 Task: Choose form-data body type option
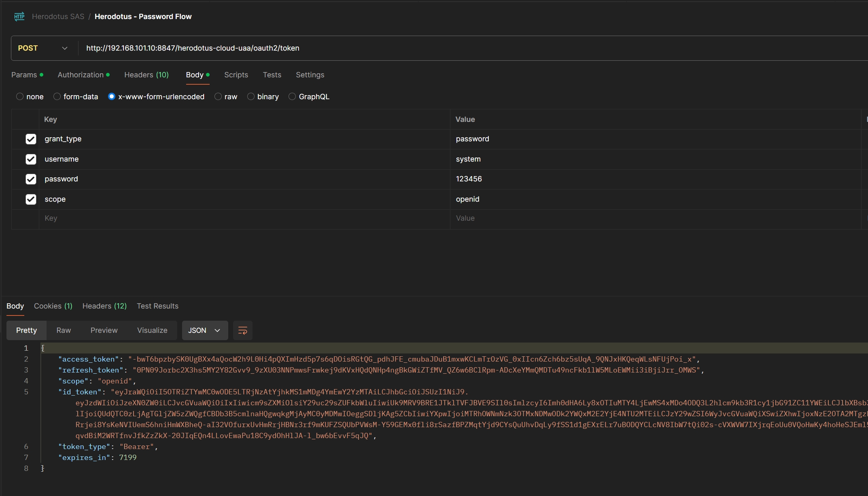tap(57, 97)
